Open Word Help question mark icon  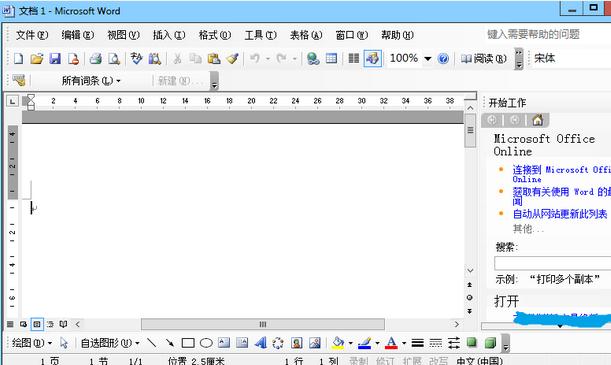443,58
